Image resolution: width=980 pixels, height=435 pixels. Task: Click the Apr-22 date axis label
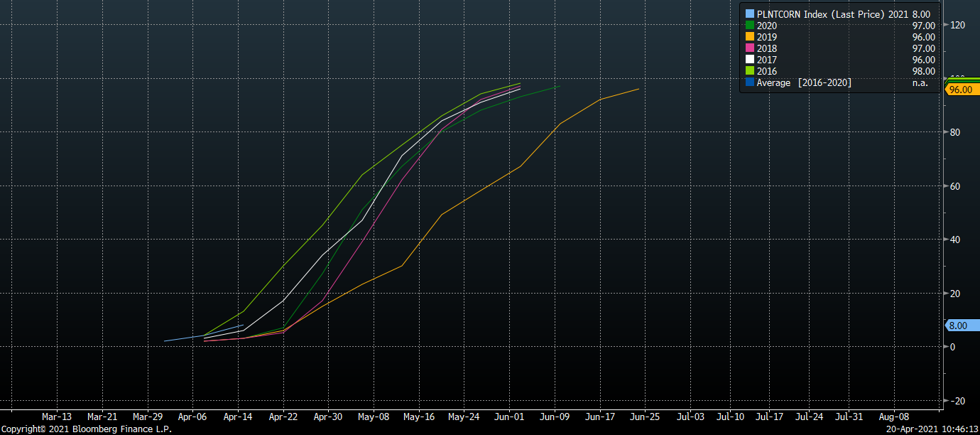click(283, 417)
